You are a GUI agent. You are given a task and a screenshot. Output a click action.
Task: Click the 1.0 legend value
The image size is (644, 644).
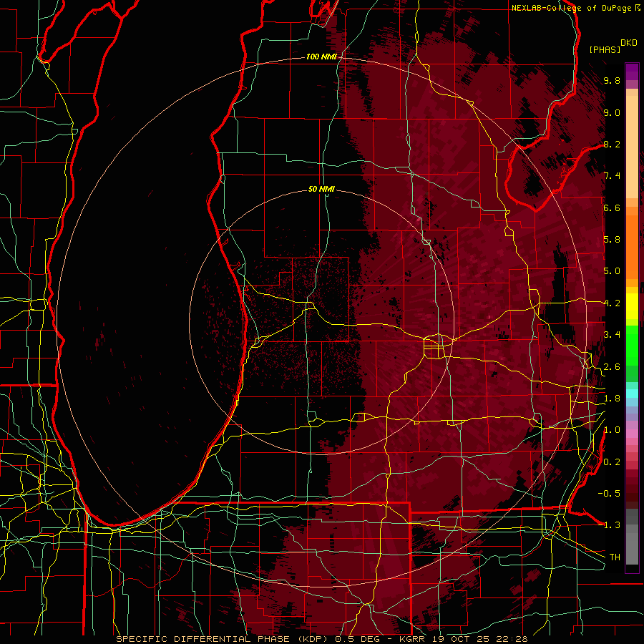click(612, 430)
